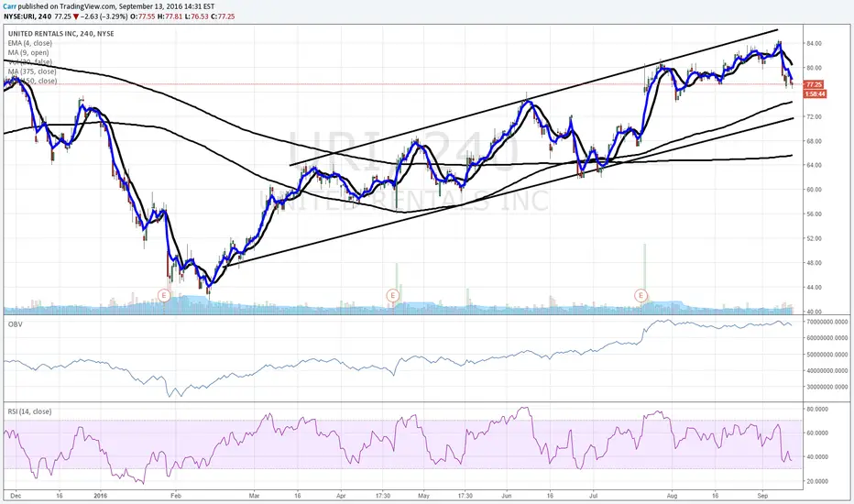Image resolution: width=854 pixels, height=504 pixels.
Task: Click the '60.00' price axis label
Action: tap(815, 190)
